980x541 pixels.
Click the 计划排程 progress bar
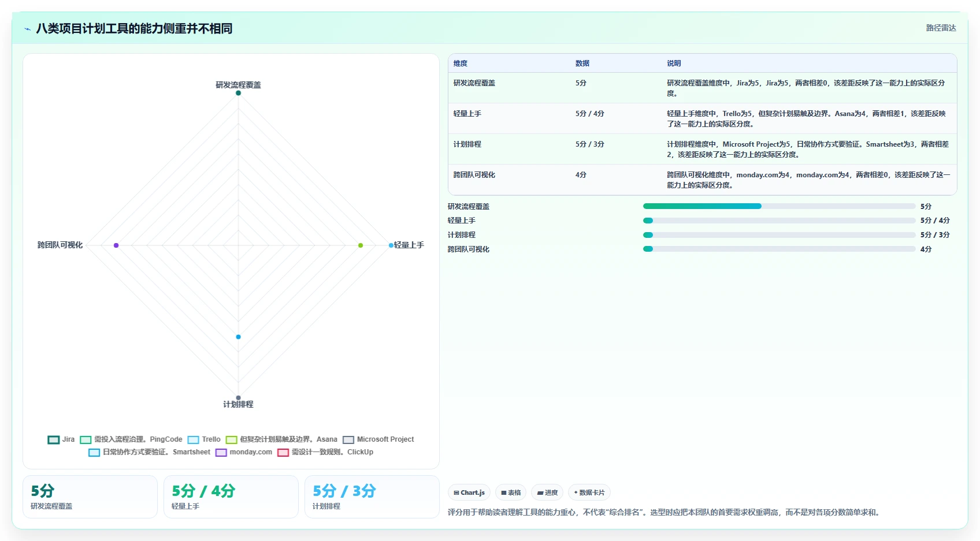(x=779, y=235)
